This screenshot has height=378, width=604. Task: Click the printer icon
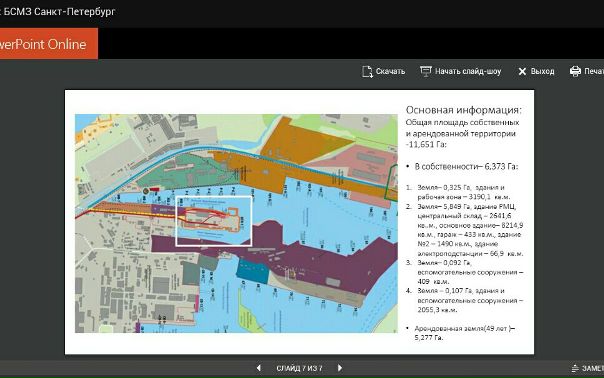[x=575, y=71]
